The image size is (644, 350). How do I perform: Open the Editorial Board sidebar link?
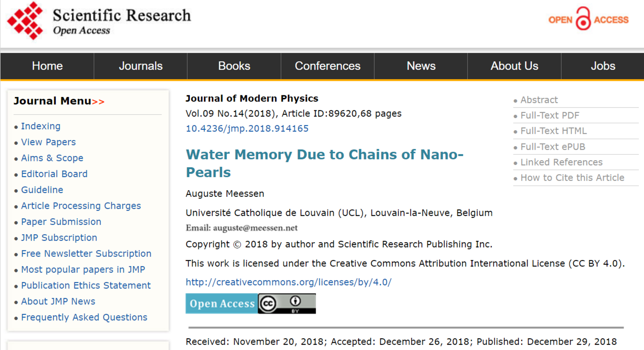click(x=54, y=174)
